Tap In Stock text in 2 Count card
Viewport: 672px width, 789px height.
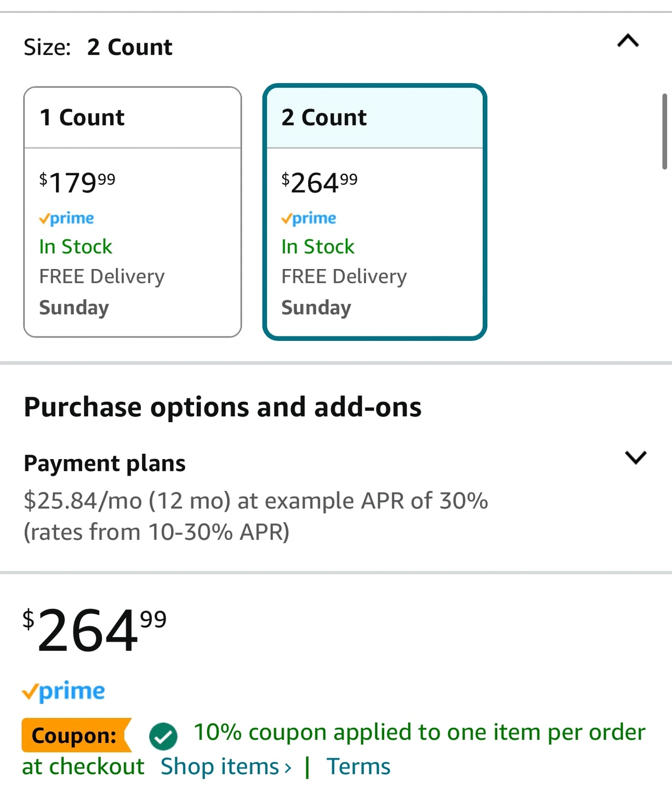click(x=318, y=247)
